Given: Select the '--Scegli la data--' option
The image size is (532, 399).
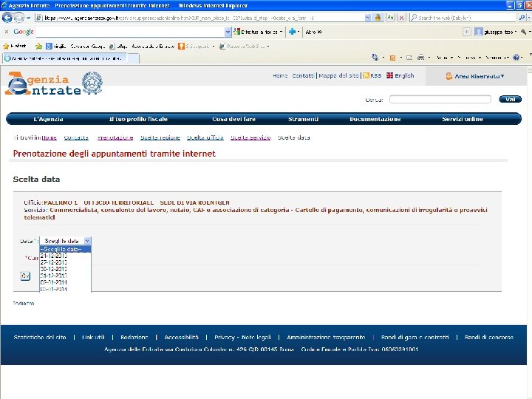Looking at the screenshot, I should tap(66, 249).
